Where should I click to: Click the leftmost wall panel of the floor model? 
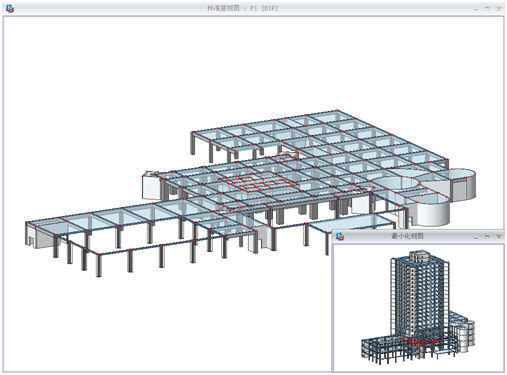click(30, 235)
